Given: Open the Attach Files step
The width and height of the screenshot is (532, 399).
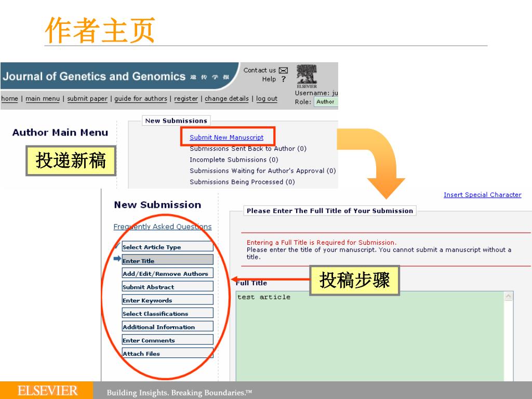Looking at the screenshot, I should pos(168,353).
